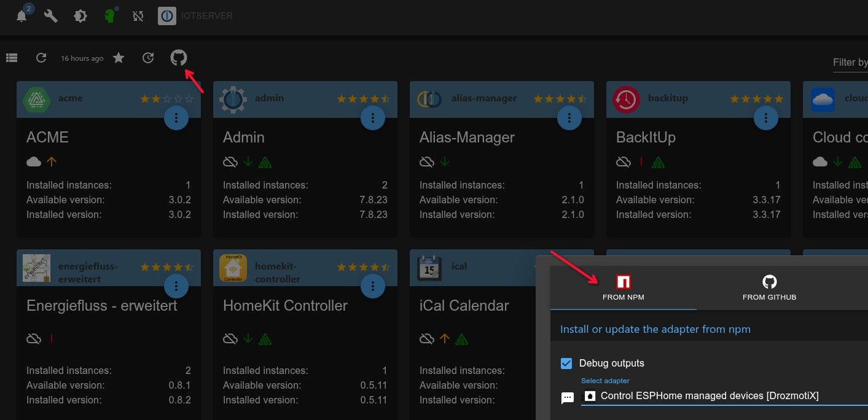Open the Select adapter dropdown

click(724, 396)
